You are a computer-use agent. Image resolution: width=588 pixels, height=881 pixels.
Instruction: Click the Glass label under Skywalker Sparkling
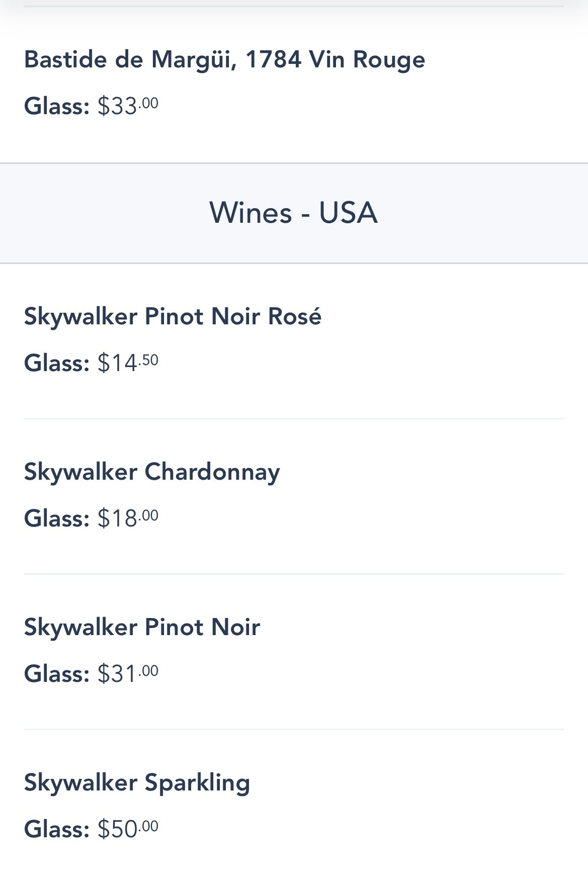(56, 829)
